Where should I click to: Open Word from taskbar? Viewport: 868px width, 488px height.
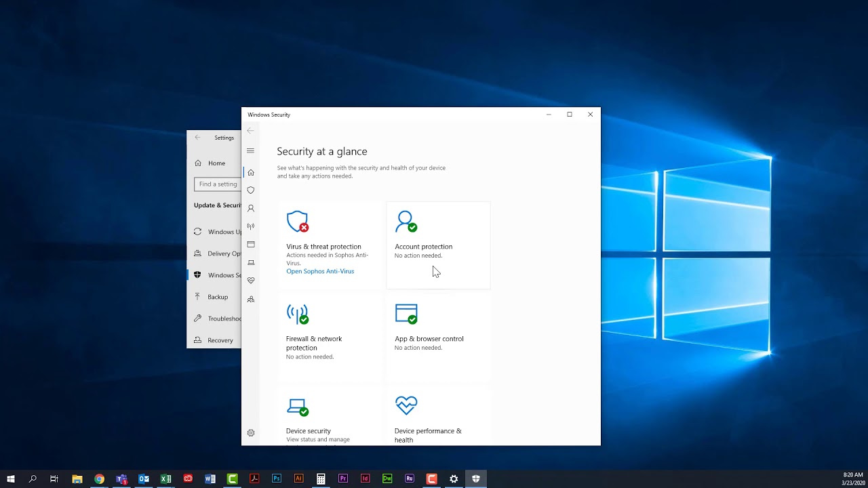coord(210,479)
